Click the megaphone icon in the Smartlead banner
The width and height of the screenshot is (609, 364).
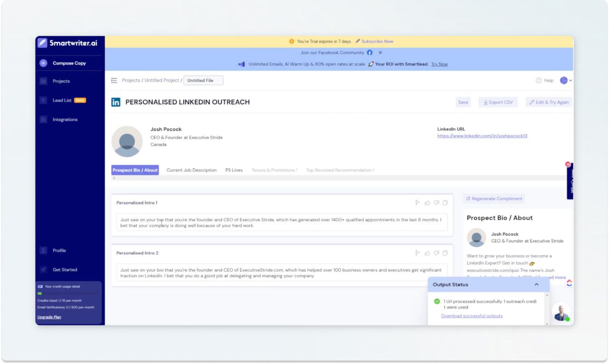[x=241, y=64]
